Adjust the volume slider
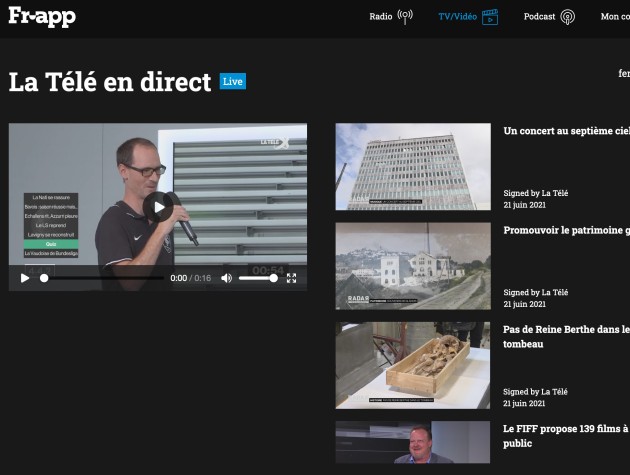The height and width of the screenshot is (475, 630). pos(258,278)
